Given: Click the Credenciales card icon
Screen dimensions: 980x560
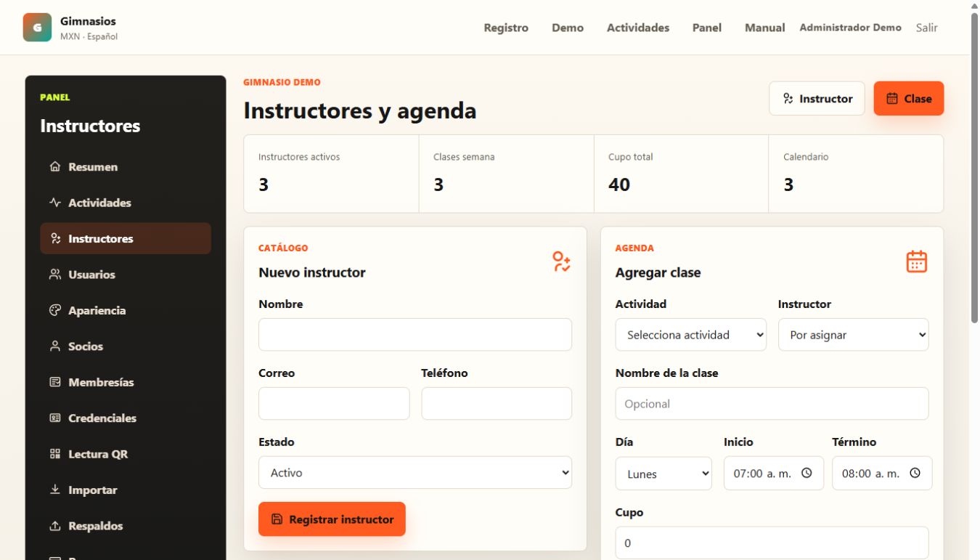Looking at the screenshot, I should point(55,418).
